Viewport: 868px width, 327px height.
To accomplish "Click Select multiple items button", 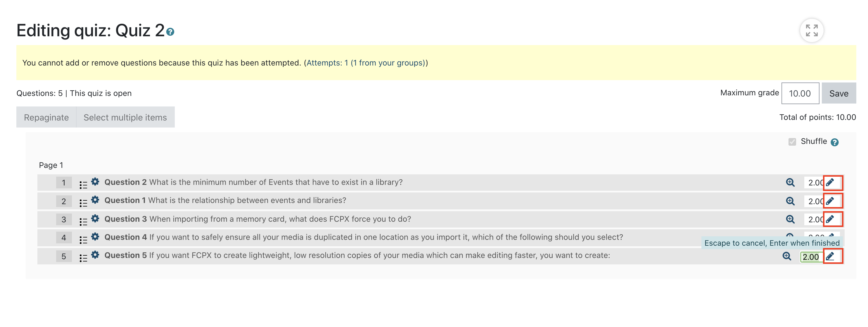I will point(125,117).
